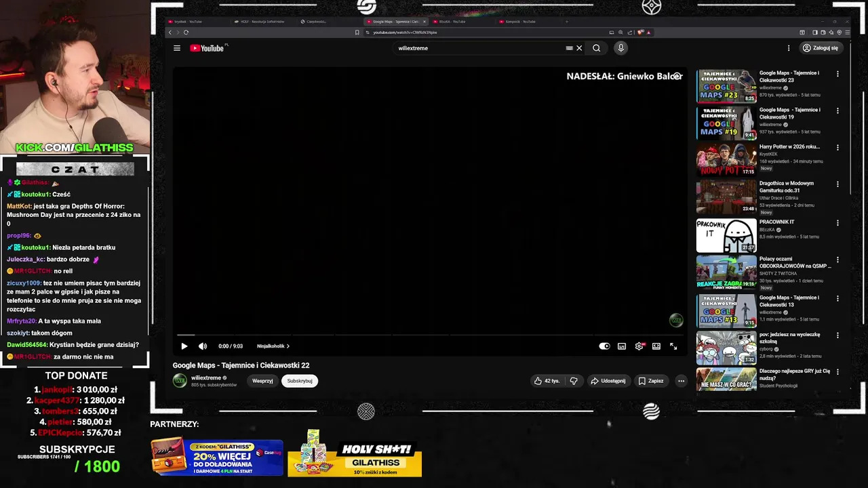This screenshot has width=868, height=488.
Task: Open options menu for PRACOWNIK IT video
Action: pyautogui.click(x=837, y=222)
